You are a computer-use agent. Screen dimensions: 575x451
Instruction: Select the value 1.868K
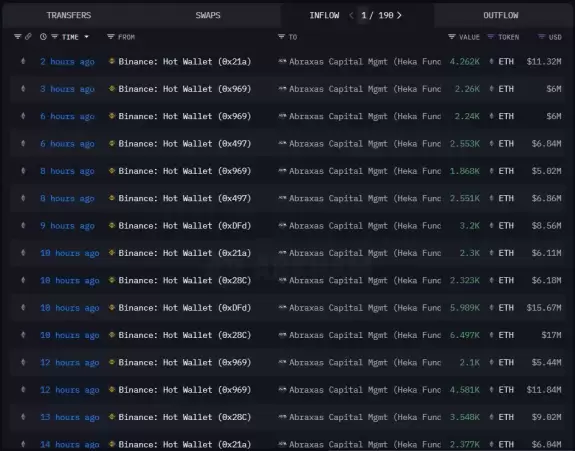pyautogui.click(x=465, y=171)
